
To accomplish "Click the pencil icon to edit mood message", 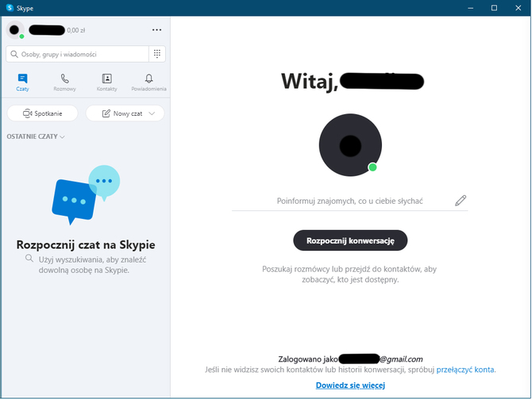I will pyautogui.click(x=461, y=201).
